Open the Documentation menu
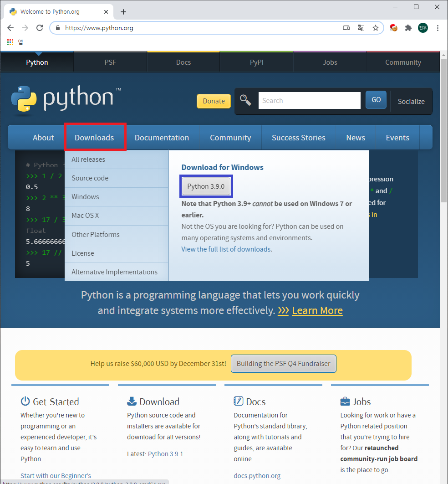 click(x=162, y=138)
